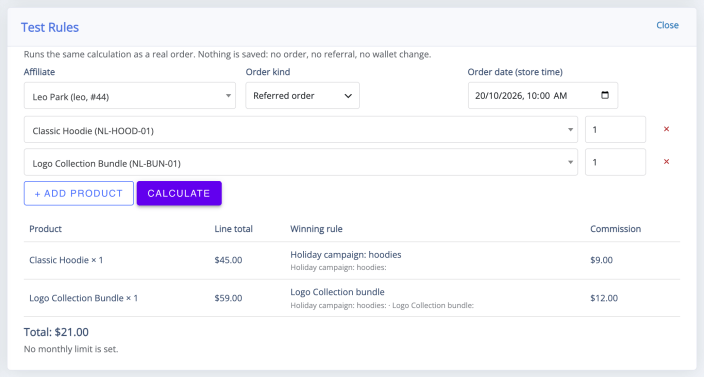Click the 'Holiday campaign: hoodies' winning rule
The height and width of the screenshot is (377, 704).
(x=346, y=254)
